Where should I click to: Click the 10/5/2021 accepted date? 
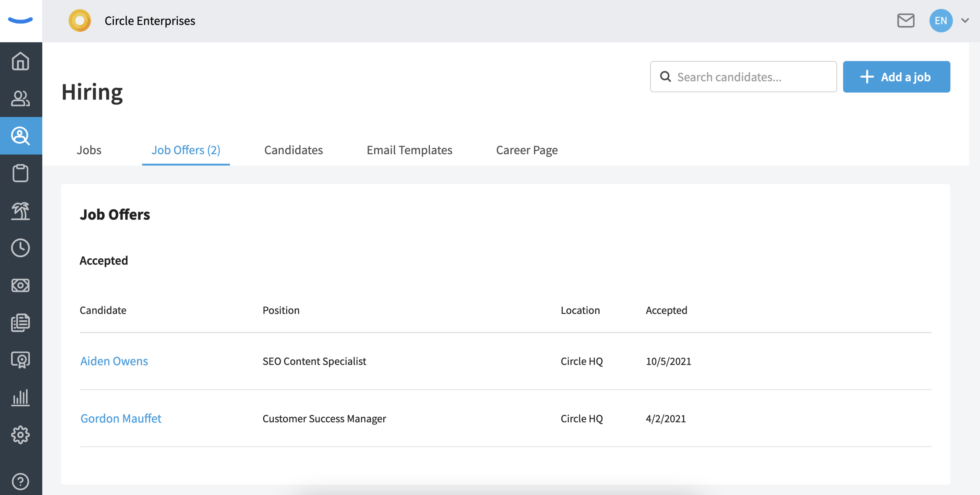tap(668, 361)
